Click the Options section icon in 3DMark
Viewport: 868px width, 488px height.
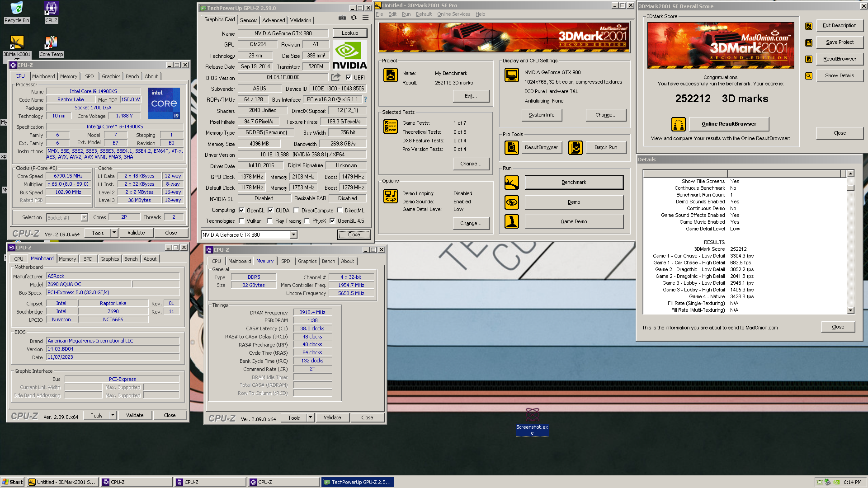point(391,196)
